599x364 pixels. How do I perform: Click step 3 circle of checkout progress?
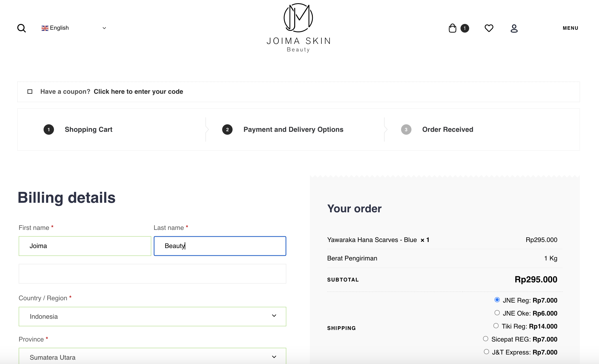[x=406, y=130]
